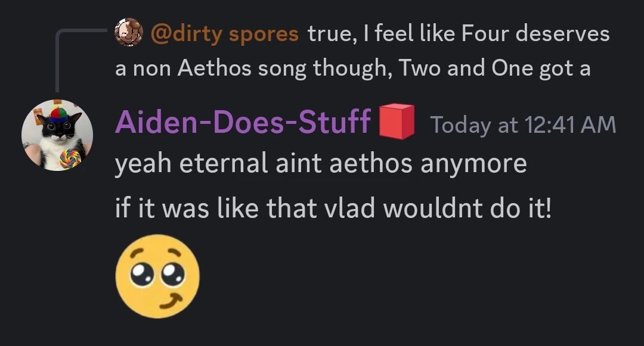
Task: Click "Two and One got a" in the reply preview
Action: tap(494, 68)
